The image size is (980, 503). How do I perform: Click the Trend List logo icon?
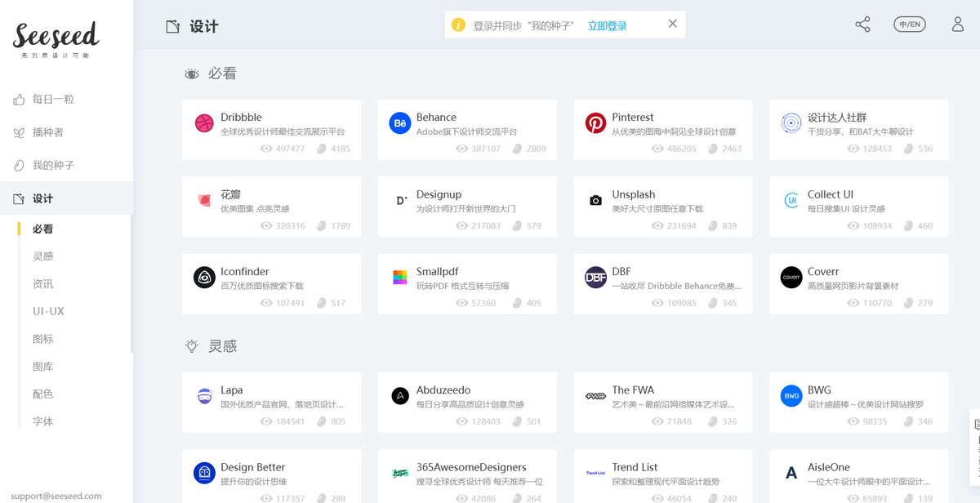(x=595, y=473)
